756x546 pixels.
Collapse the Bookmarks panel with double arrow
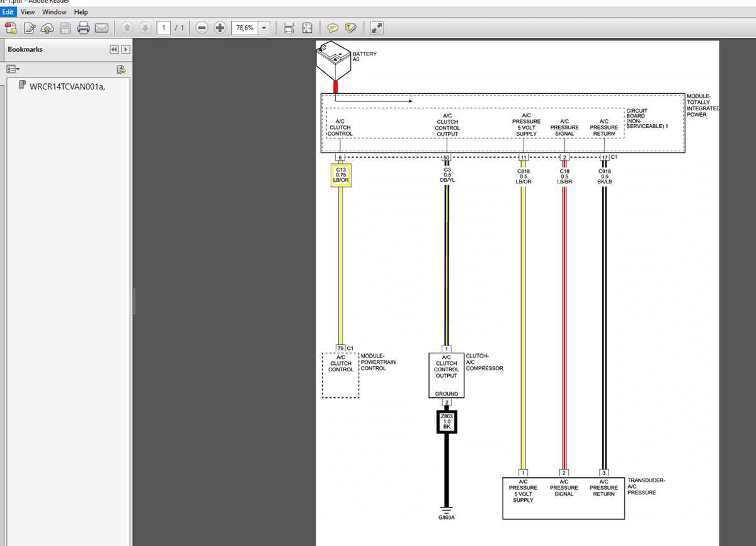[x=114, y=49]
